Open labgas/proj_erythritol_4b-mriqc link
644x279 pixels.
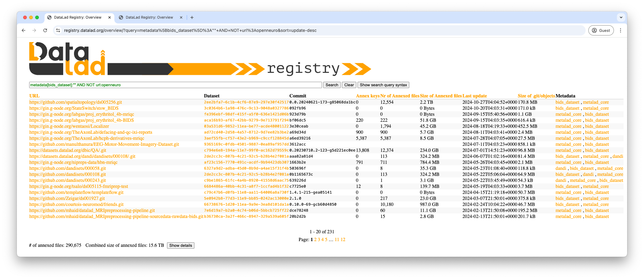[x=82, y=114]
